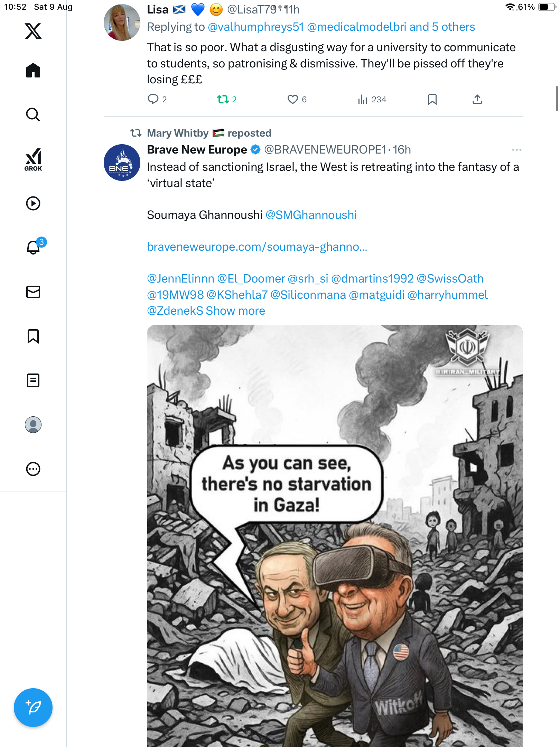The height and width of the screenshot is (747, 560).
Task: Open the sidebar More circle menu
Action: (33, 469)
